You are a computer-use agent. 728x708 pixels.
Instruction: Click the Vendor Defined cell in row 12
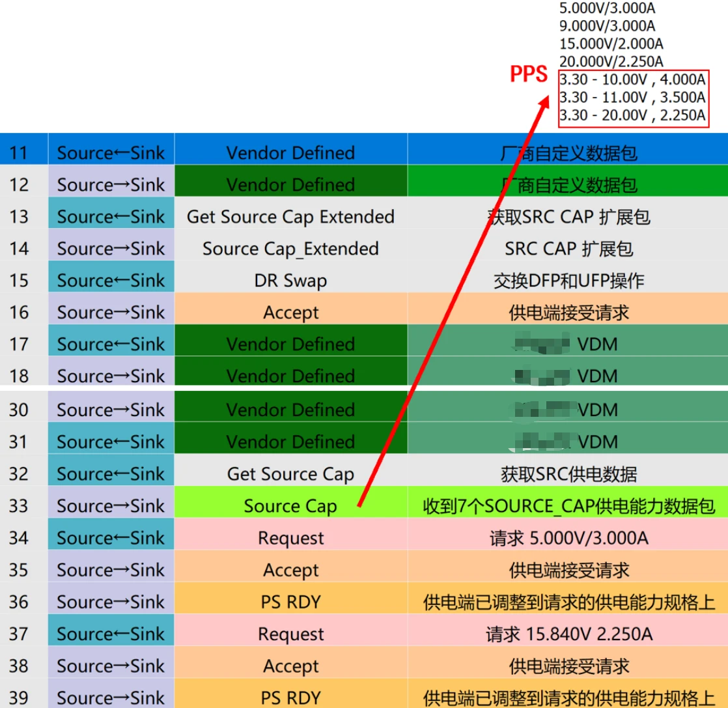coord(290,185)
